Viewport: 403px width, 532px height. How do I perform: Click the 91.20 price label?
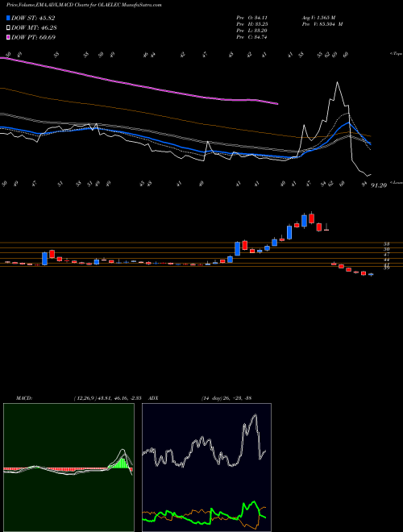[379, 185]
